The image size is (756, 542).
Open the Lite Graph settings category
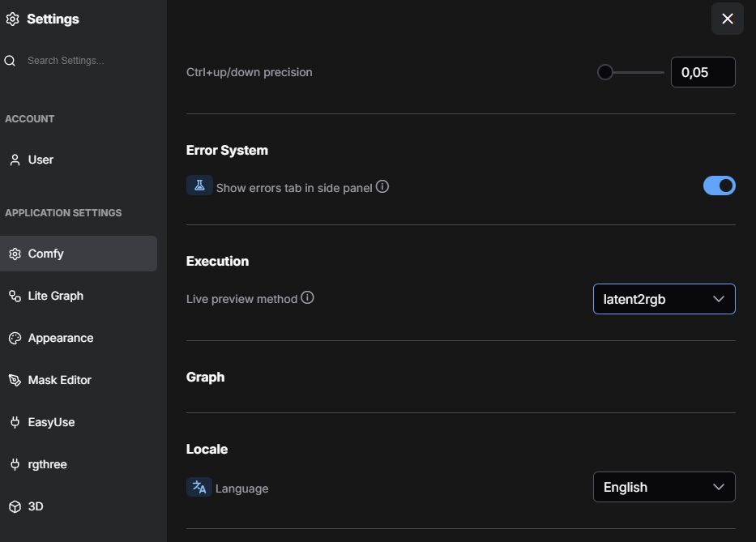coord(79,296)
